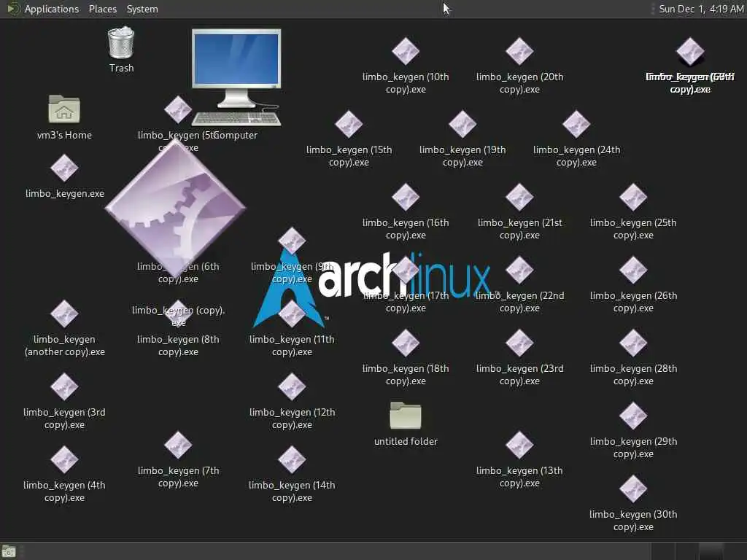The height and width of the screenshot is (560, 747).
Task: Select the vm3's Home folder icon
Action: (64, 109)
